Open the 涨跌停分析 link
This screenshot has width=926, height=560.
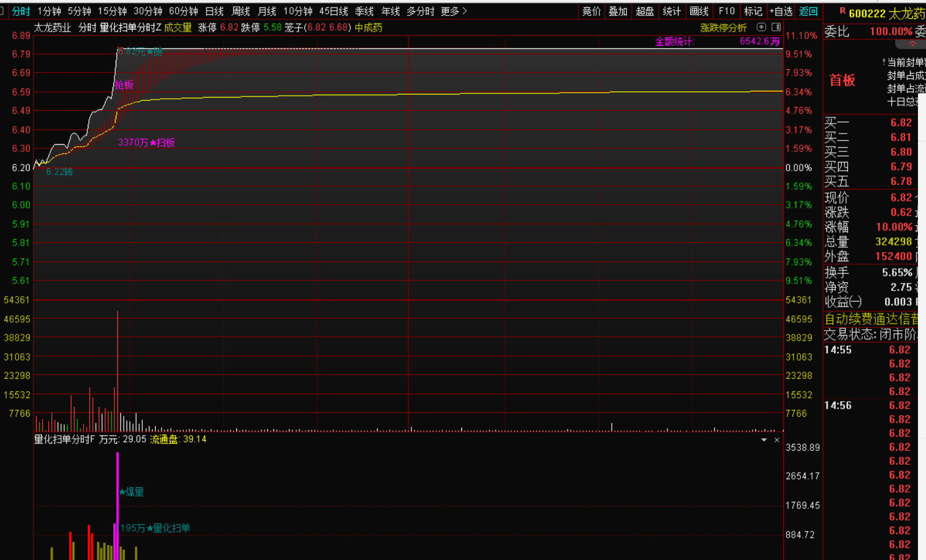pyautogui.click(x=723, y=28)
